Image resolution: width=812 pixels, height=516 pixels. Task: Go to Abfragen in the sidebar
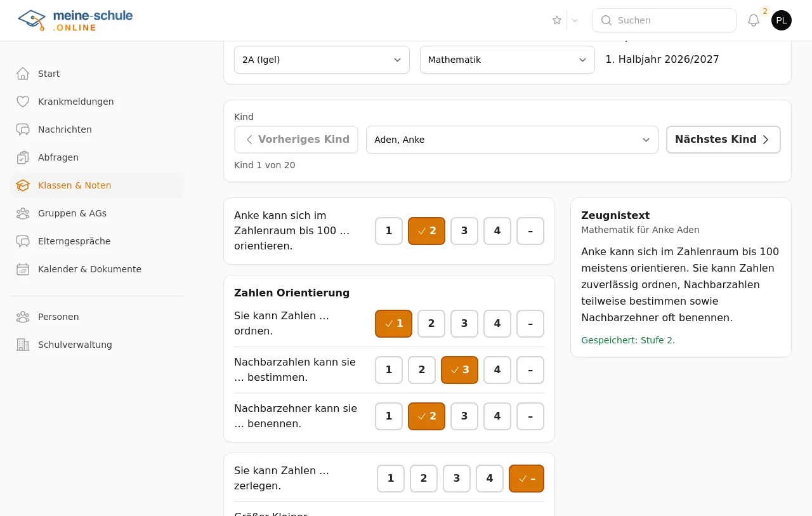pos(96,157)
